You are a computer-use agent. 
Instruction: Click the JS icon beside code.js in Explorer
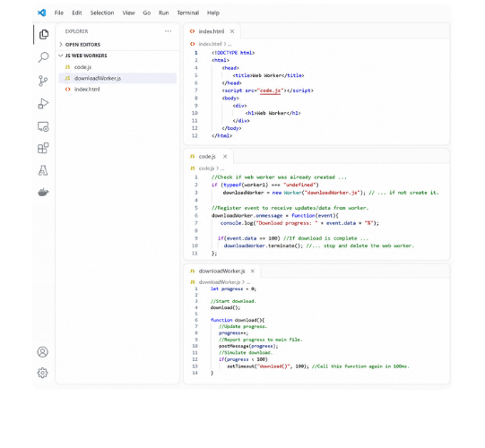[x=67, y=67]
